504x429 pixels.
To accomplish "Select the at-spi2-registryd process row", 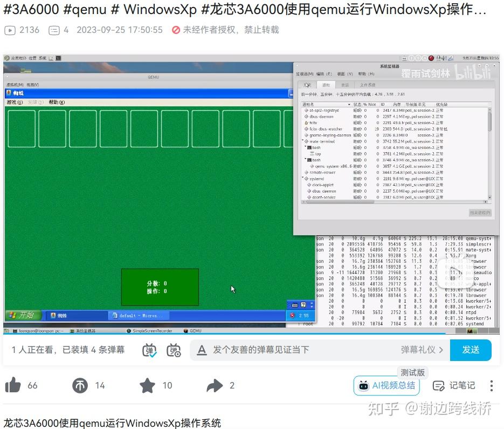I will point(395,111).
